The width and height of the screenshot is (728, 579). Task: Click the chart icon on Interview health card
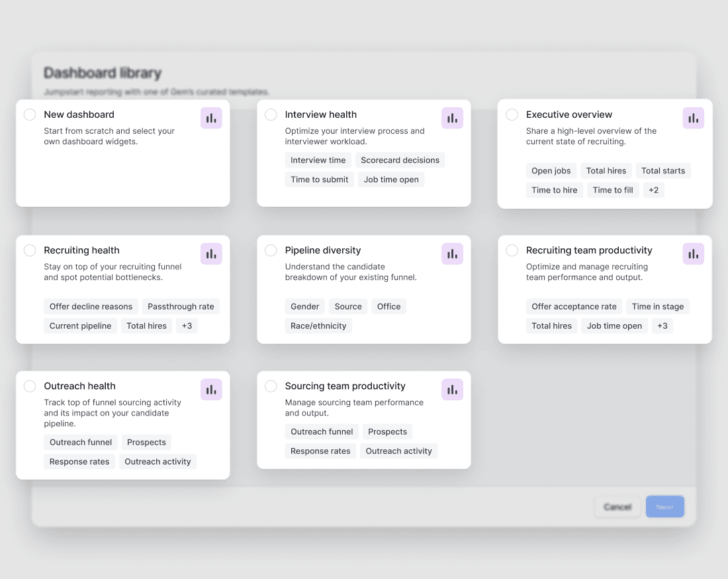tap(452, 118)
